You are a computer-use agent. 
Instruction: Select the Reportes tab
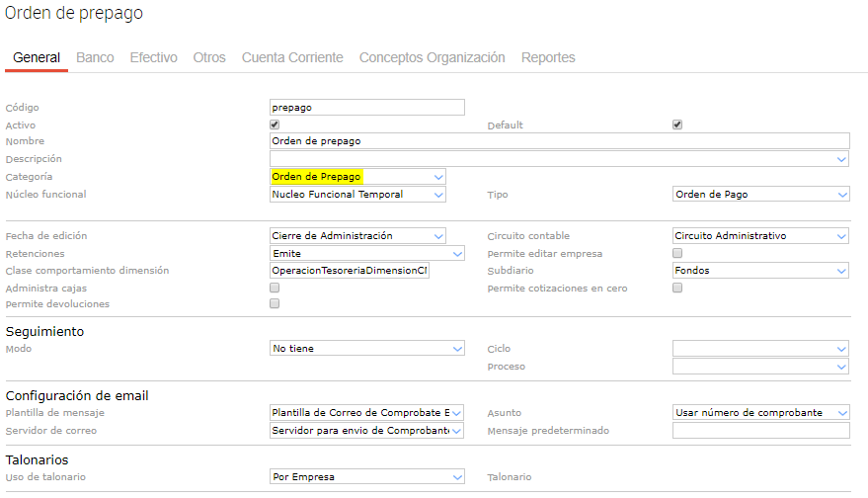click(548, 57)
